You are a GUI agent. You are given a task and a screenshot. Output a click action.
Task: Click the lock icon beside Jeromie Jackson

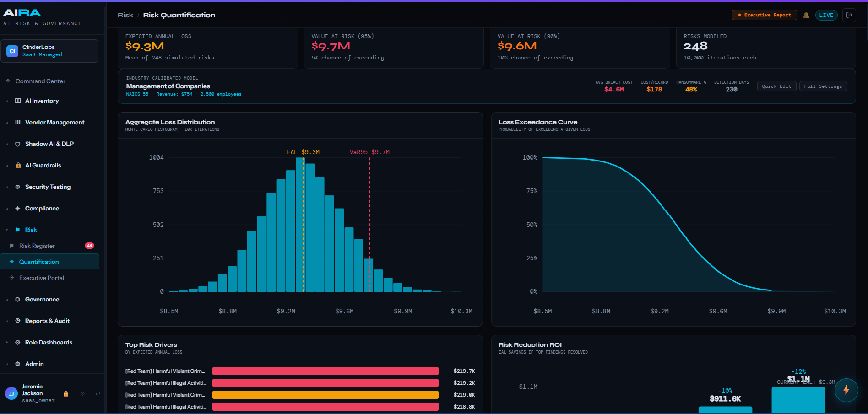[66, 393]
